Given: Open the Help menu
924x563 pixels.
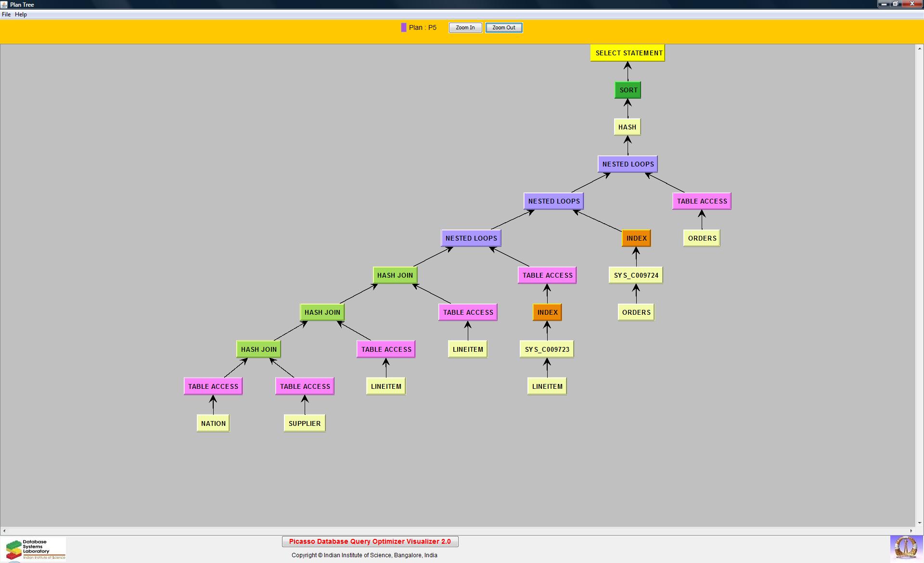Looking at the screenshot, I should tap(21, 14).
